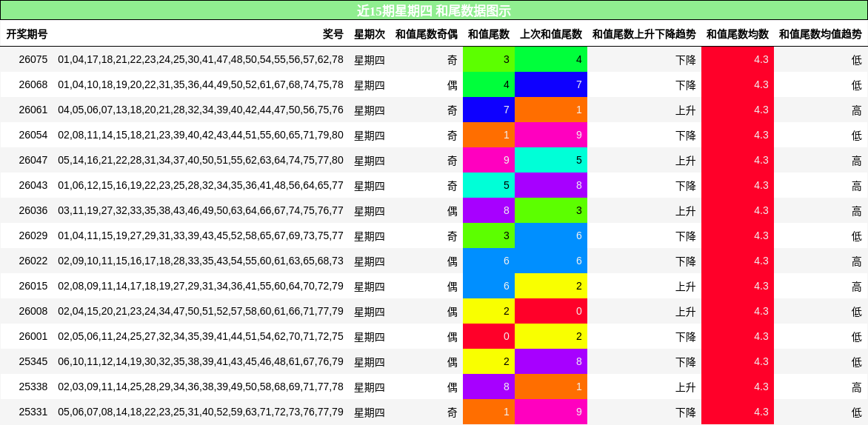Click the winning numbers of draw 26047
This screenshot has width=868, height=425.
(201, 160)
